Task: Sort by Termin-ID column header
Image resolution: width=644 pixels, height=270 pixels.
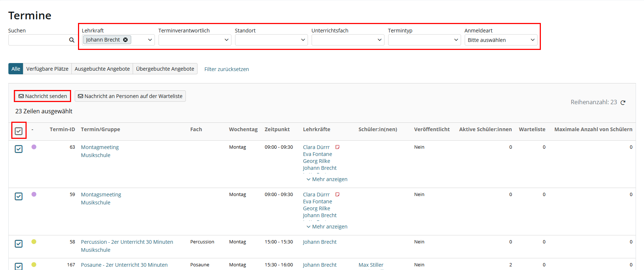Action: tap(62, 129)
